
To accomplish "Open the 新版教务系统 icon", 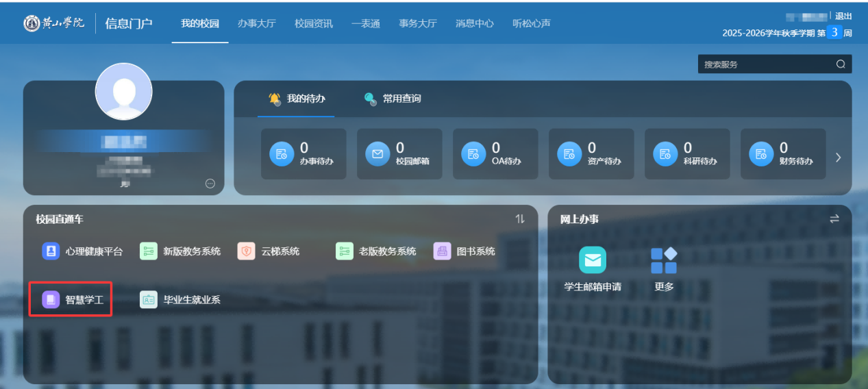I will click(x=149, y=251).
